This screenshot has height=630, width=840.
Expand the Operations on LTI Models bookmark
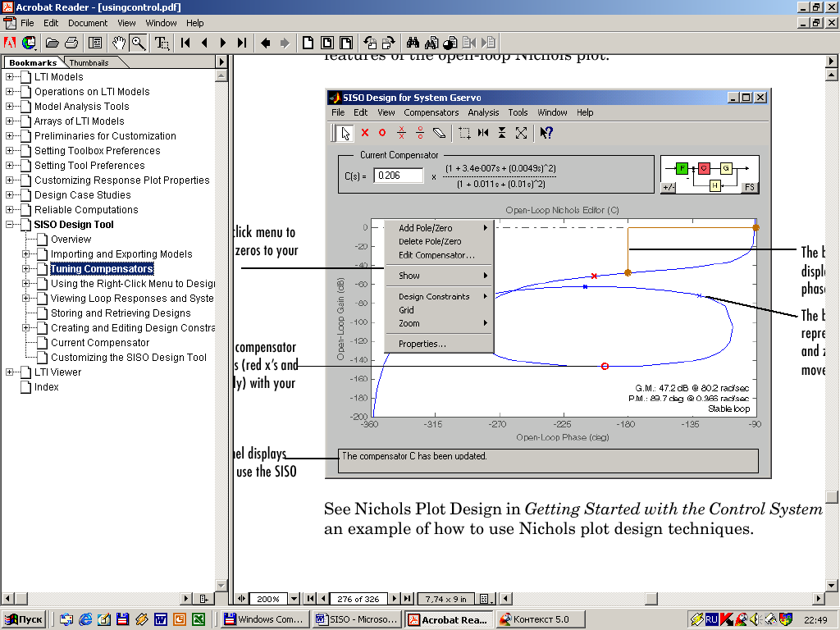click(10, 92)
